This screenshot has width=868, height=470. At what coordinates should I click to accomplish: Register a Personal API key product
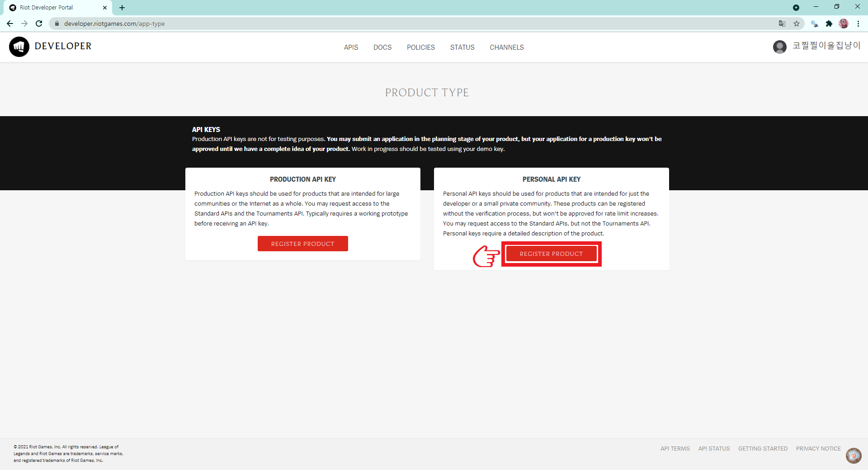(552, 254)
